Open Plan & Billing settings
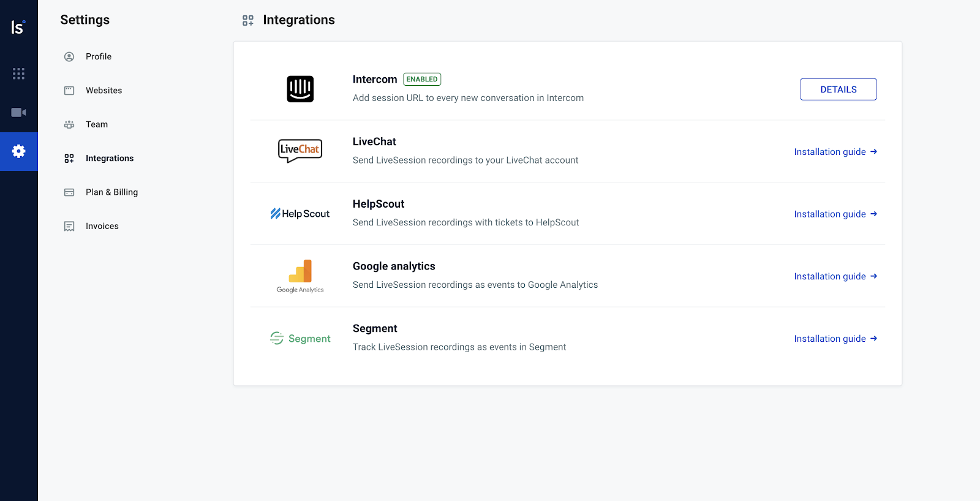Image resolution: width=980 pixels, height=501 pixels. [x=111, y=192]
